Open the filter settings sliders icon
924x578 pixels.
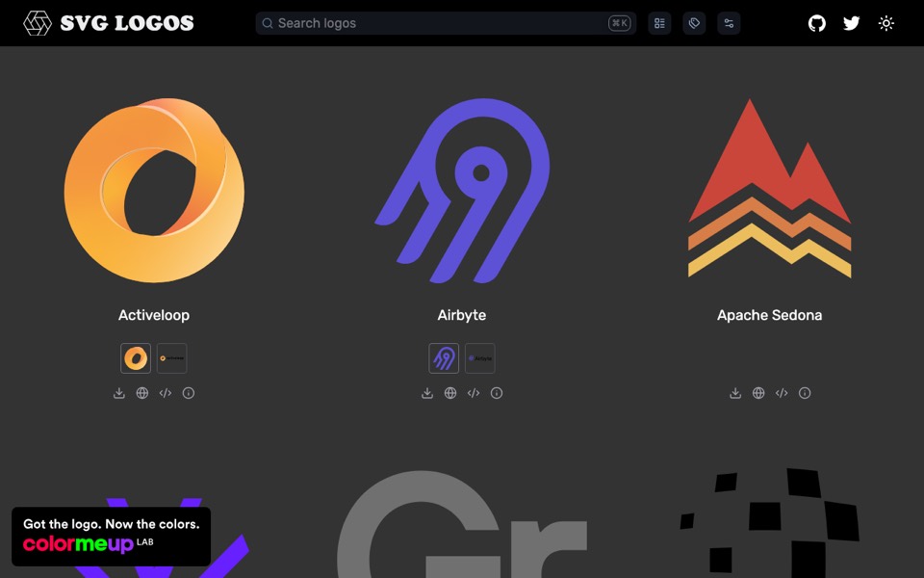pyautogui.click(x=729, y=23)
